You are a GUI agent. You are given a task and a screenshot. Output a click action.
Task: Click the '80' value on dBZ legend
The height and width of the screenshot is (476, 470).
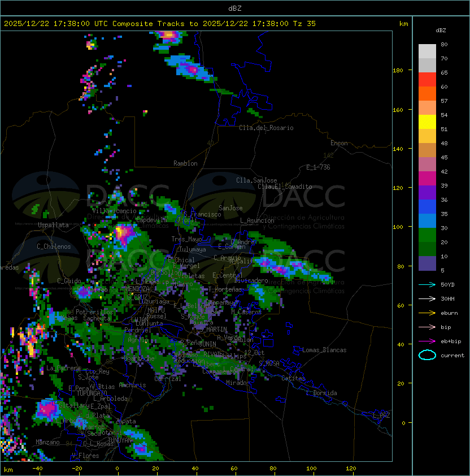pyautogui.click(x=444, y=44)
